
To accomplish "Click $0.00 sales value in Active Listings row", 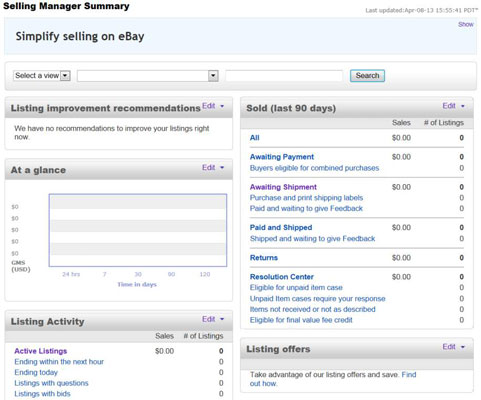I will point(164,351).
